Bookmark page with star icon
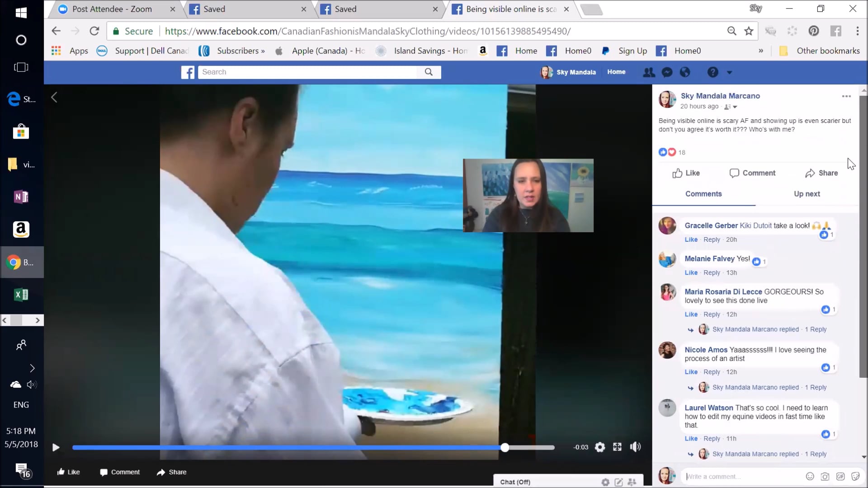This screenshot has height=488, width=868. click(749, 31)
